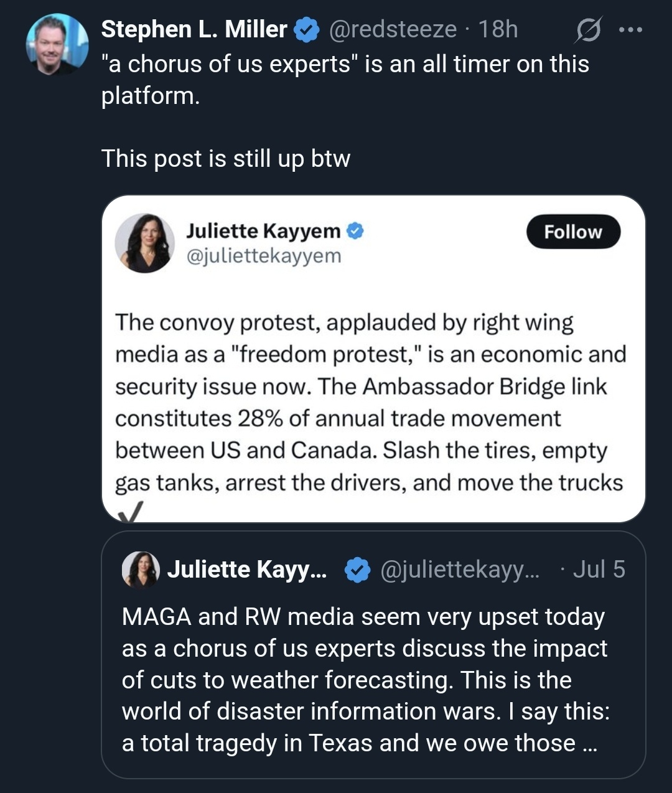Click the 18h post timestamp
672x793 pixels.
coord(498,29)
